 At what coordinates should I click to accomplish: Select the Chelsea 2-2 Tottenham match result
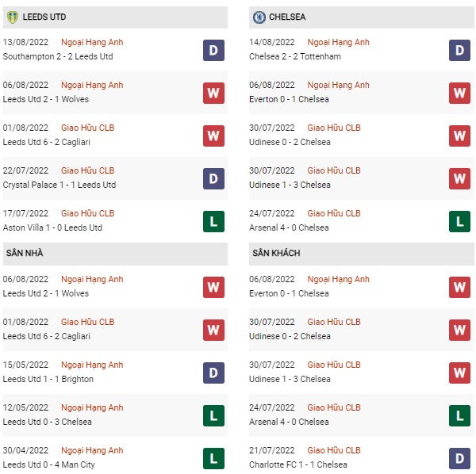[295, 56]
